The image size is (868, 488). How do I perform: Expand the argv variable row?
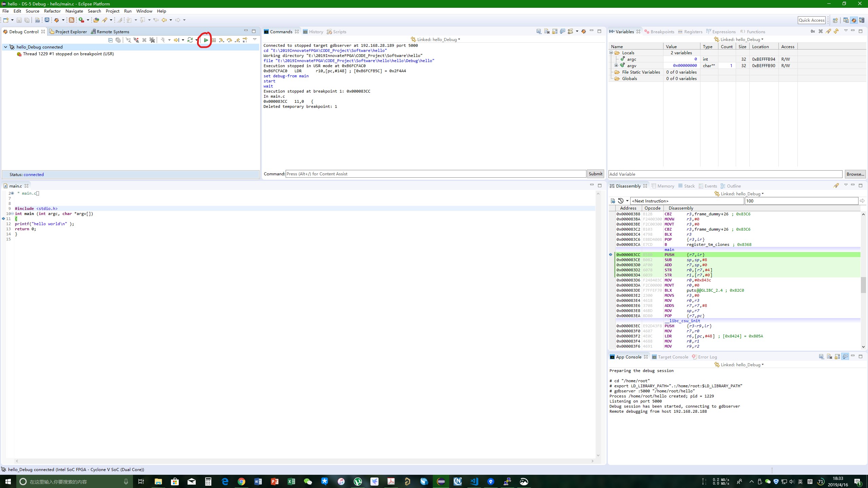[x=616, y=65]
